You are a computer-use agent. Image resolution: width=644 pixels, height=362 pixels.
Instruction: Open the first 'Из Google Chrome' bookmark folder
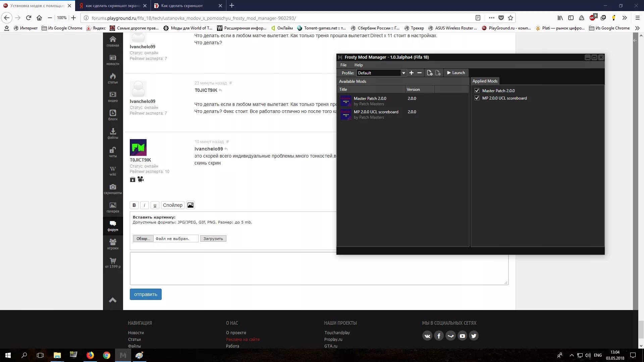62,28
